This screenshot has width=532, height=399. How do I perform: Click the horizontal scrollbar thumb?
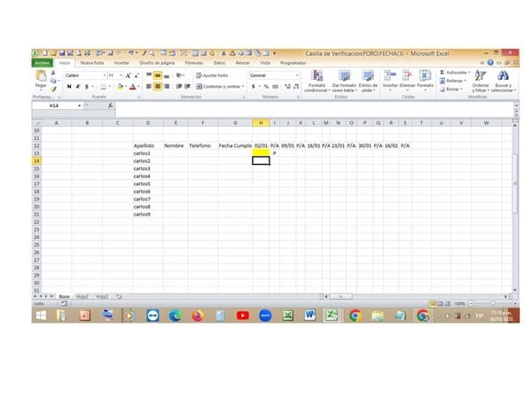click(x=341, y=296)
